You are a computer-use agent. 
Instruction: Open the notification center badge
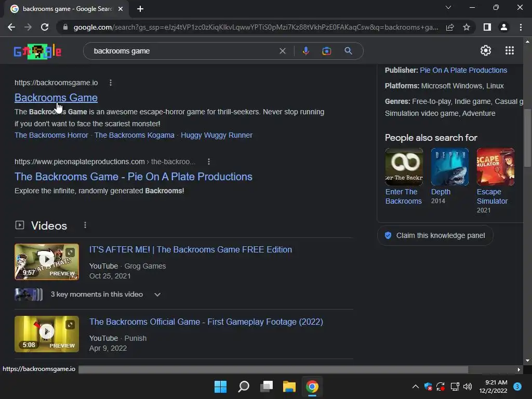tap(517, 387)
